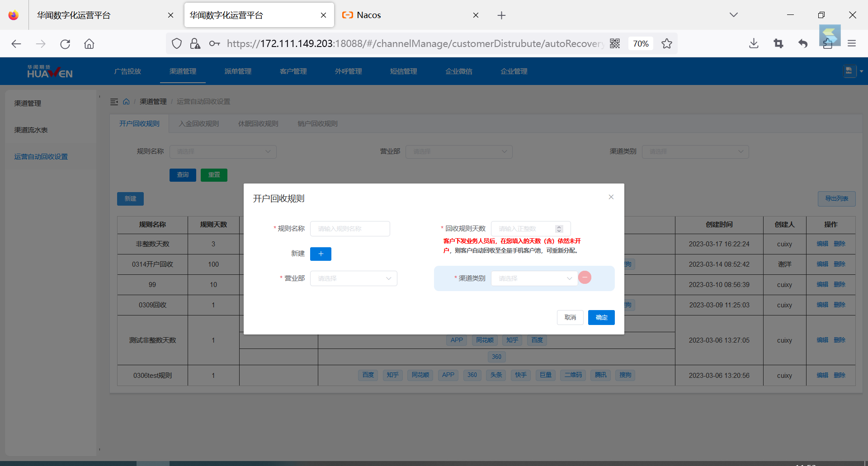Open the 企业微信 top menu

click(458, 71)
